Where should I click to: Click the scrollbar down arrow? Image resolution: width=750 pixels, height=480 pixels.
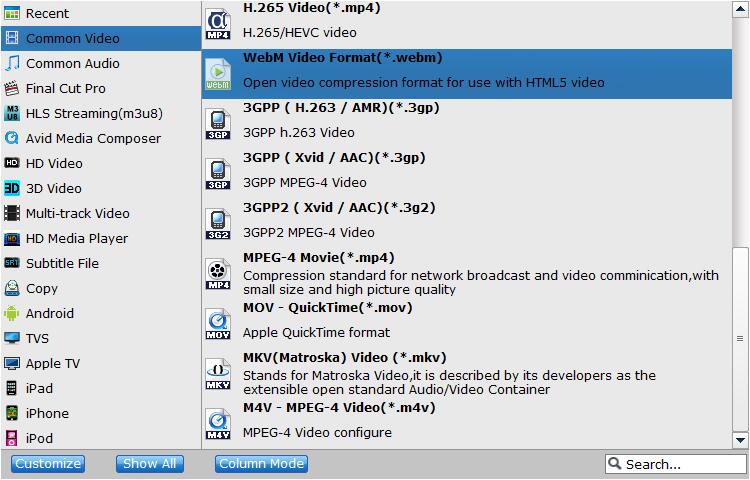pos(740,440)
